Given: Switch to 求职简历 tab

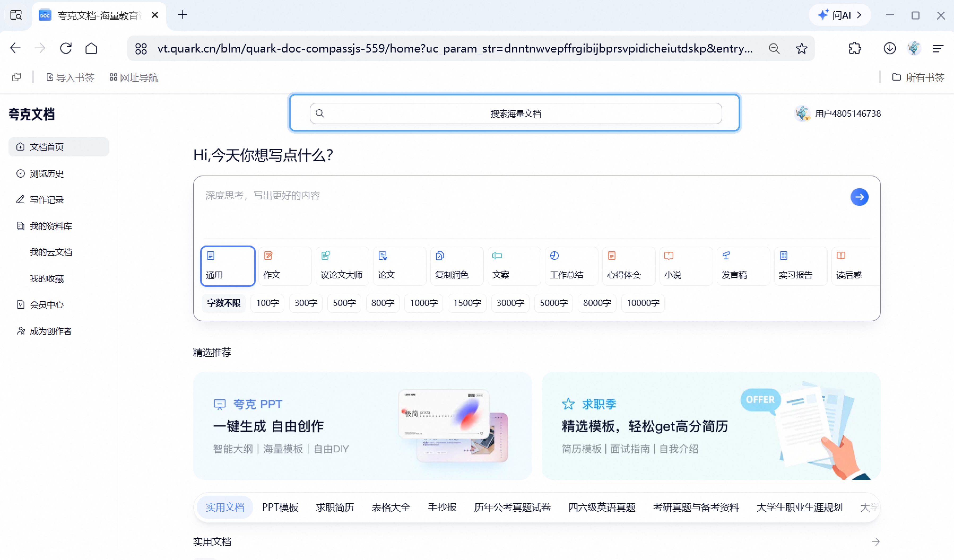Looking at the screenshot, I should 335,507.
